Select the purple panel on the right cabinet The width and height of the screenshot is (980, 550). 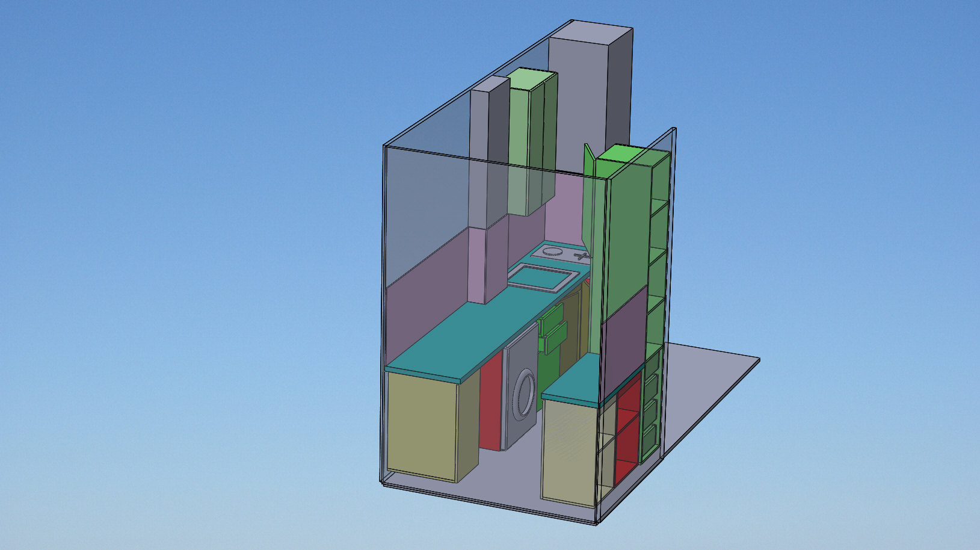[x=624, y=343]
